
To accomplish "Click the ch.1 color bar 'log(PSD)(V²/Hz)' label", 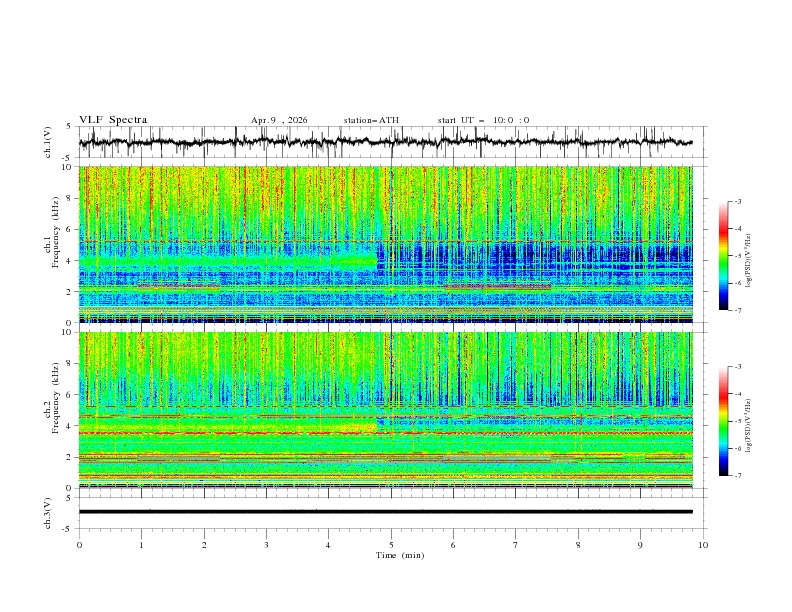I will [x=748, y=261].
